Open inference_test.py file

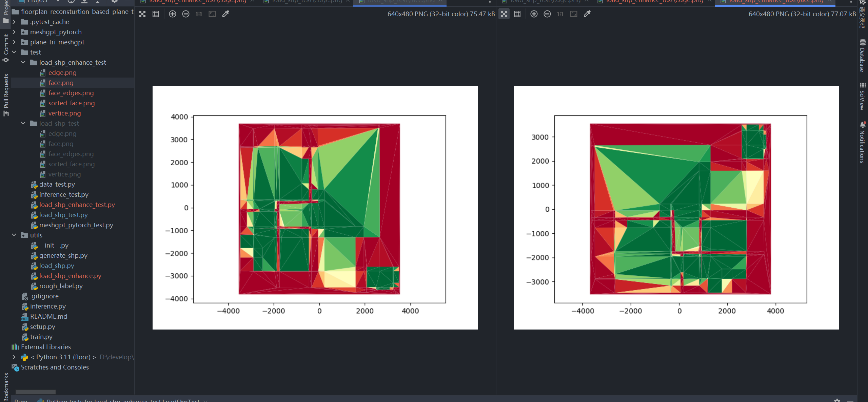(x=64, y=194)
